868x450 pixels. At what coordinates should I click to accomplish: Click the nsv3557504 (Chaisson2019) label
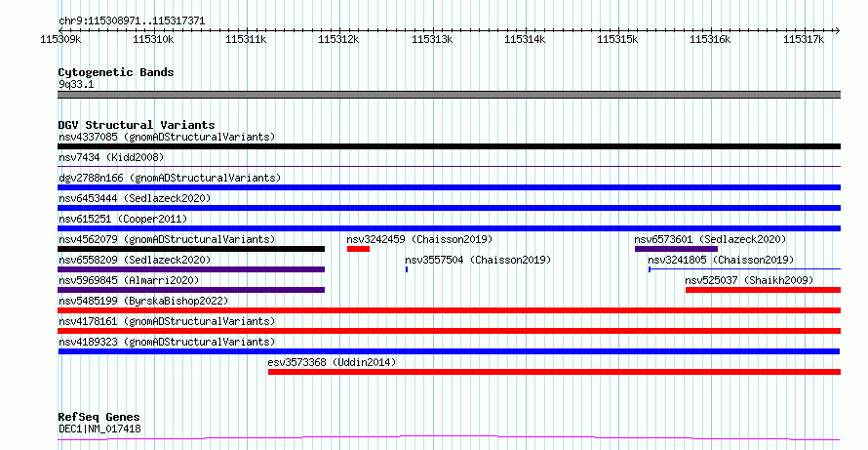[478, 260]
